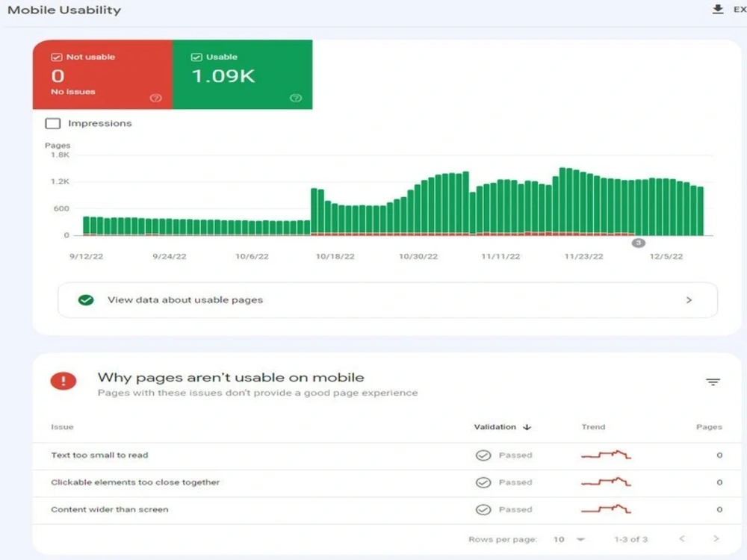Click Passed check icon for Clickable elements row

(483, 482)
